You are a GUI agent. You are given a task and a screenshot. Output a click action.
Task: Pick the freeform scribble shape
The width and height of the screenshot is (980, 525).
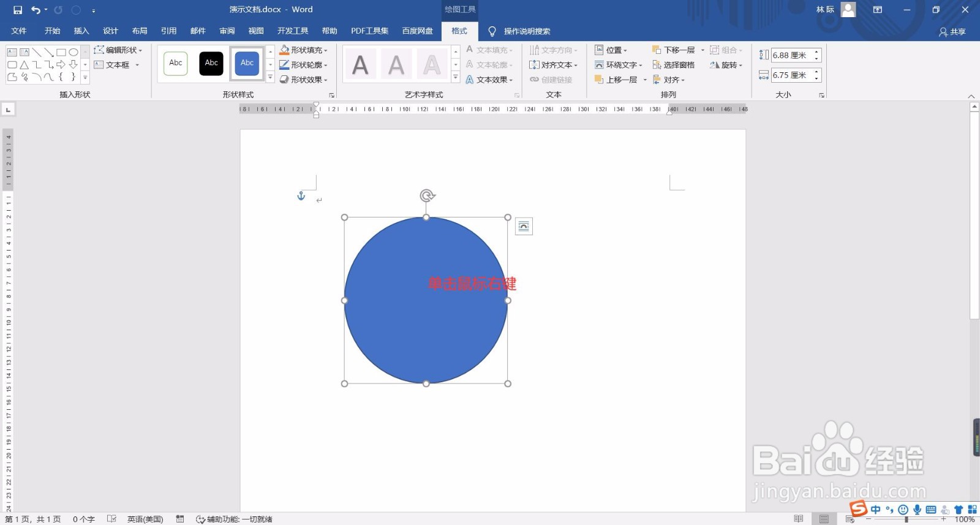(24, 77)
